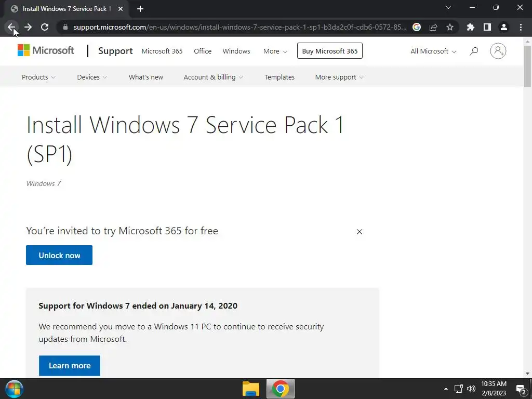This screenshot has height=399, width=532.
Task: Sign in via the account avatar icon
Action: pos(498,51)
